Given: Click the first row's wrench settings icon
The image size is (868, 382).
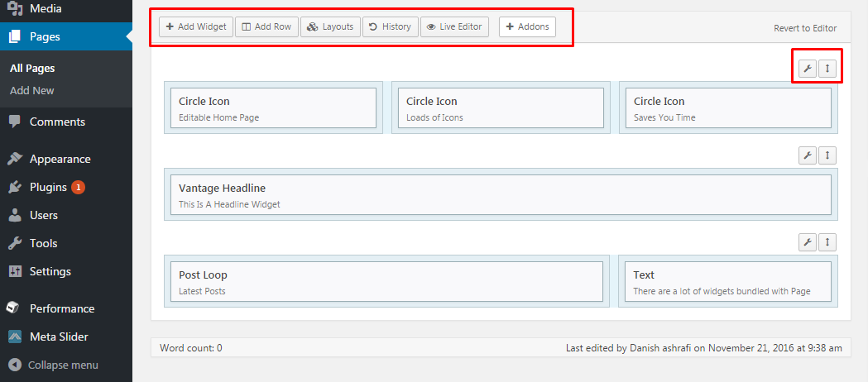Looking at the screenshot, I should (x=807, y=69).
